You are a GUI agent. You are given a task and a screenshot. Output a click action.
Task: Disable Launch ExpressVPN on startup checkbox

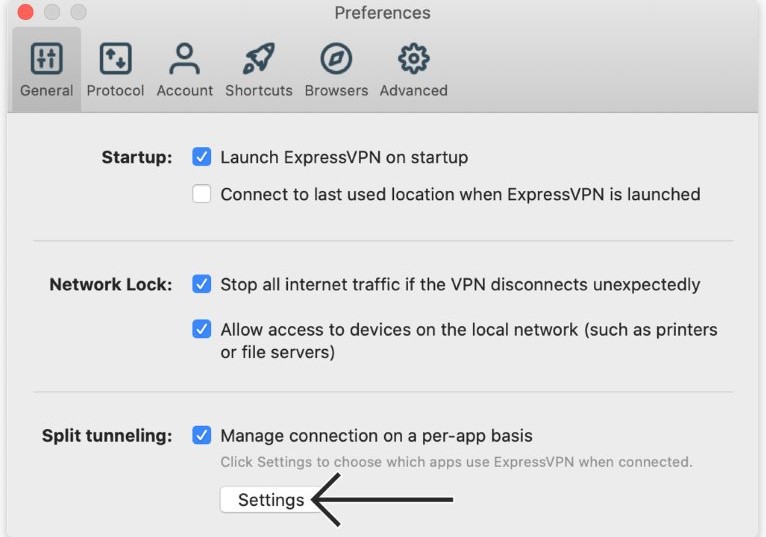[x=202, y=157]
